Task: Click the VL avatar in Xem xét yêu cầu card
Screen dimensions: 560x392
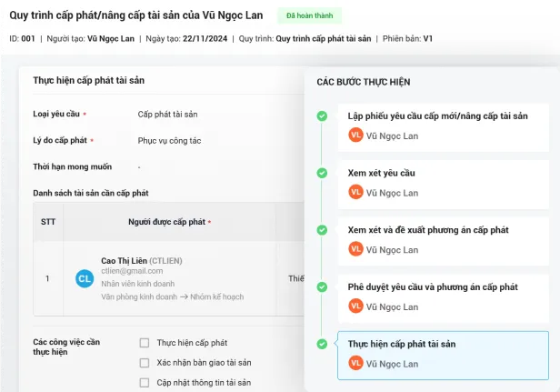Action: pos(355,192)
